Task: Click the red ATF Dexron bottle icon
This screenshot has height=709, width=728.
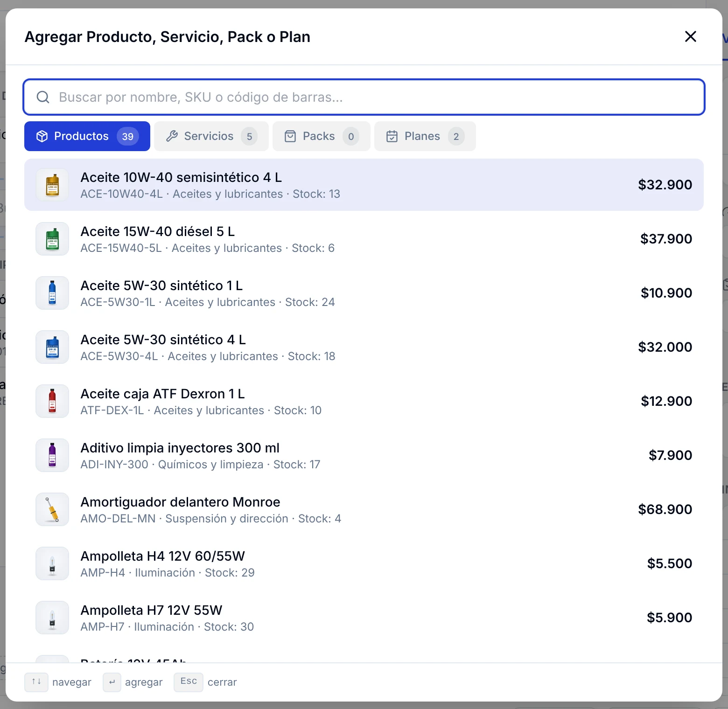Action: tap(52, 401)
